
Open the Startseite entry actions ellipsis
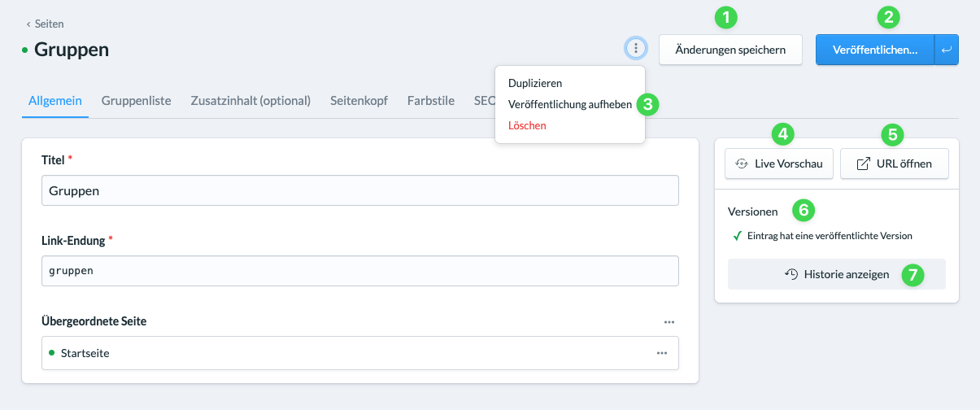click(662, 353)
